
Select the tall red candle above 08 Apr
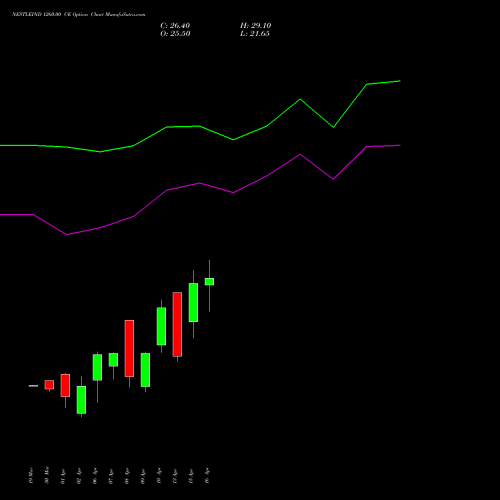click(x=129, y=348)
